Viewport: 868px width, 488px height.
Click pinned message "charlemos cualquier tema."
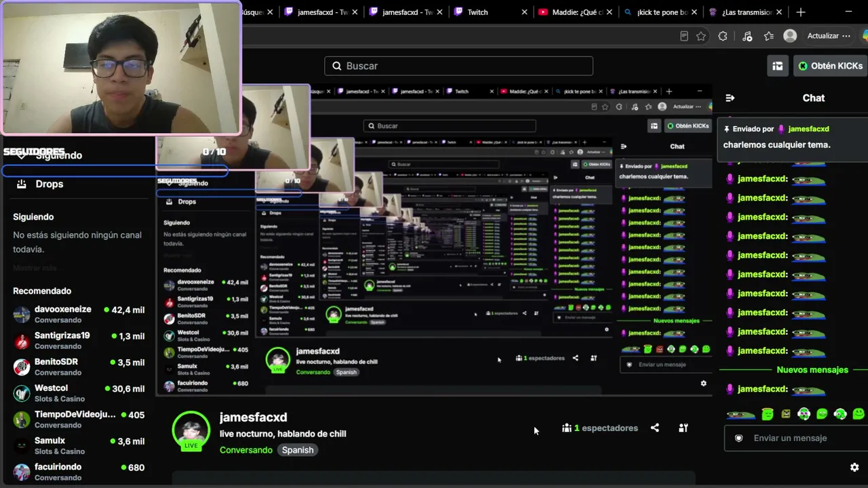[776, 144]
